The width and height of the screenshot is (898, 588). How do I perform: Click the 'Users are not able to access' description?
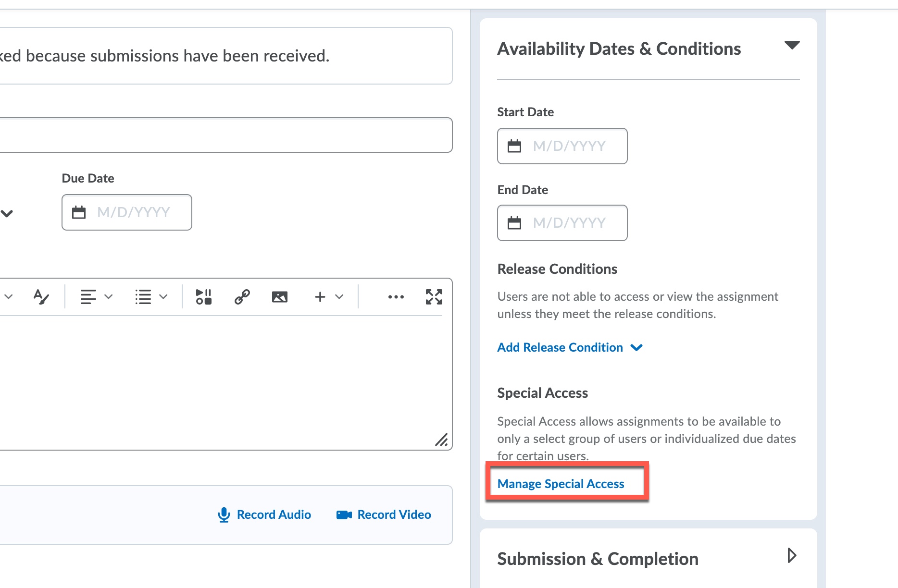(x=637, y=305)
